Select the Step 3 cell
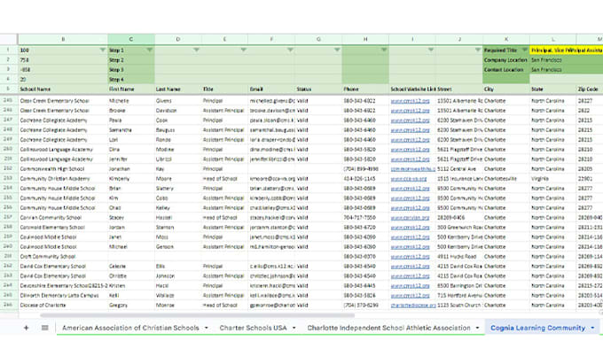 click(x=131, y=70)
